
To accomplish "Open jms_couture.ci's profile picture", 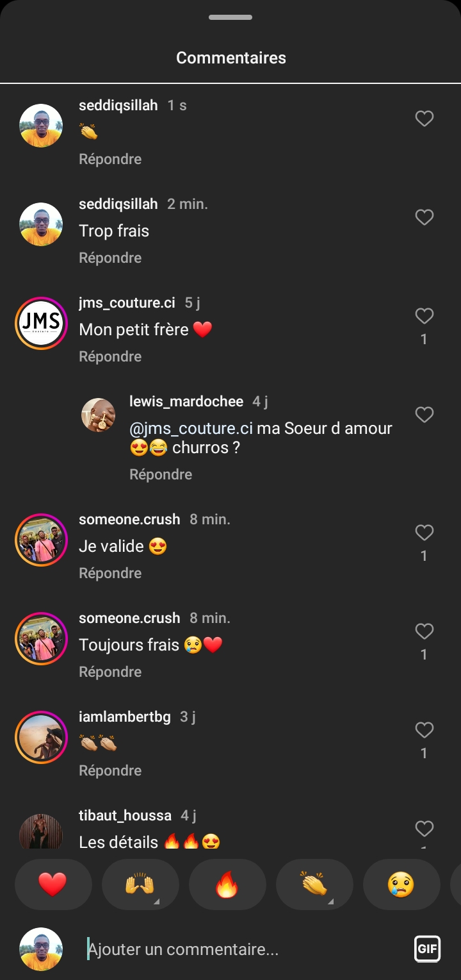I will coord(41,323).
